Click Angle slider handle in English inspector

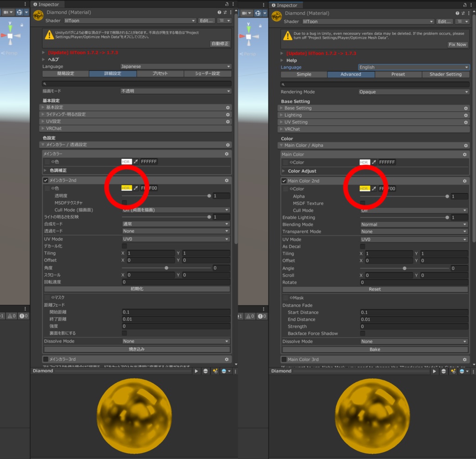click(404, 269)
